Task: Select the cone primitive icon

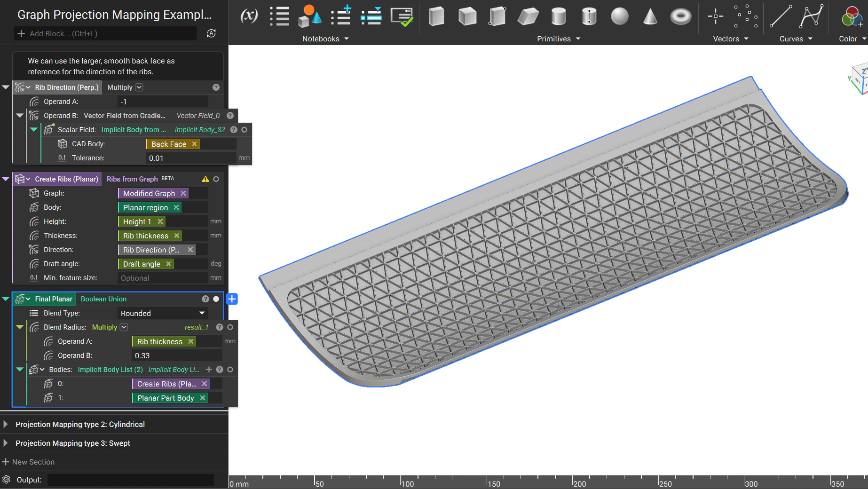Action: point(650,16)
